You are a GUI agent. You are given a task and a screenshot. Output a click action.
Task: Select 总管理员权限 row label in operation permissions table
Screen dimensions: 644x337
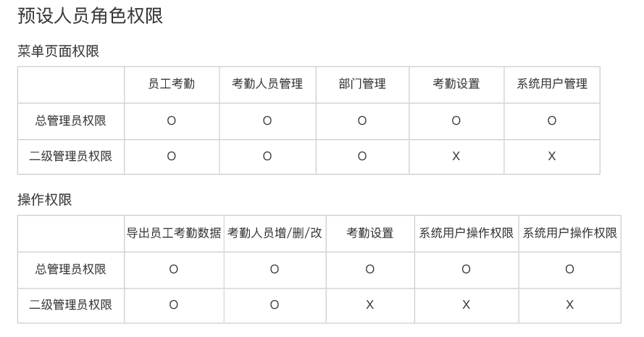click(71, 270)
